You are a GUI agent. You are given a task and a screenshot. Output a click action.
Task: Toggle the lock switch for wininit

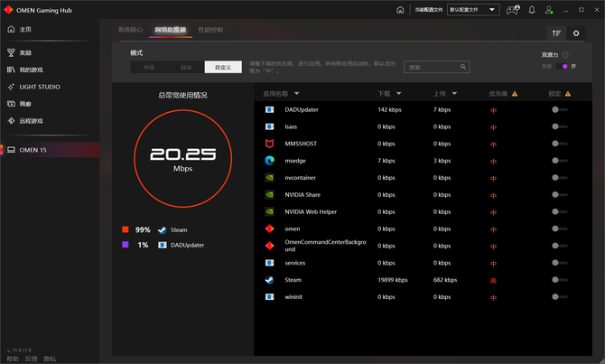pyautogui.click(x=560, y=297)
